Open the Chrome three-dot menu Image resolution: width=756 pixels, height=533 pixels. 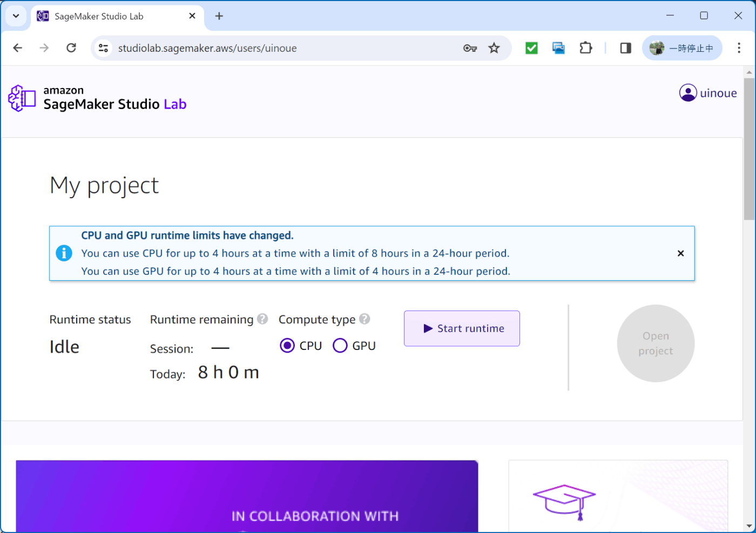tap(739, 48)
